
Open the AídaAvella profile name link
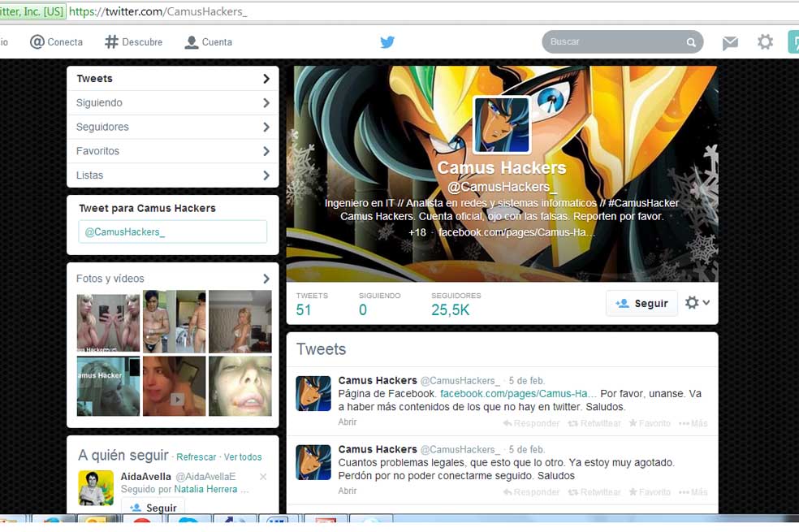[x=145, y=477]
